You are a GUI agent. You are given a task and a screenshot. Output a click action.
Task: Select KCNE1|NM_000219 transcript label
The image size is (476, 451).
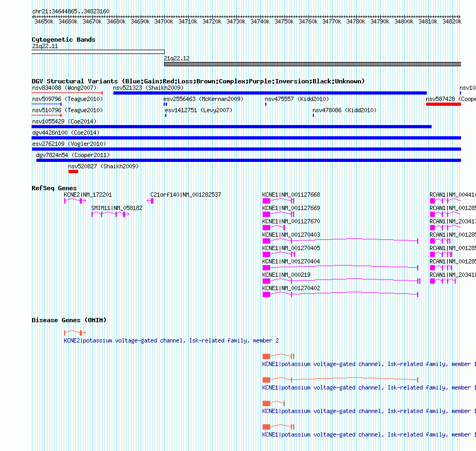click(286, 275)
